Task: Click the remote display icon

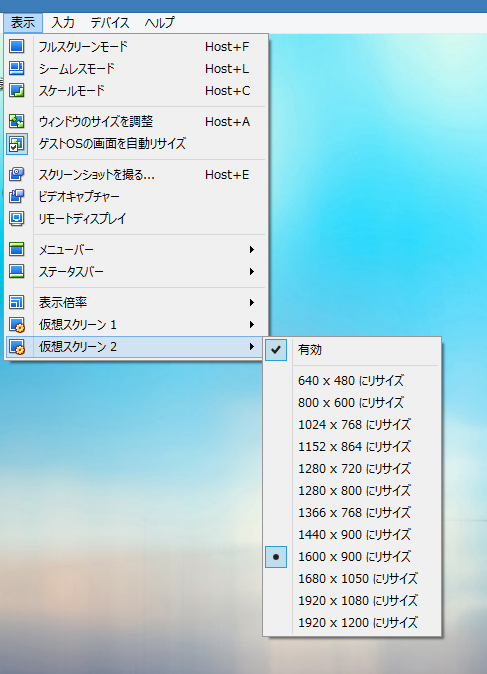Action: [x=17, y=218]
